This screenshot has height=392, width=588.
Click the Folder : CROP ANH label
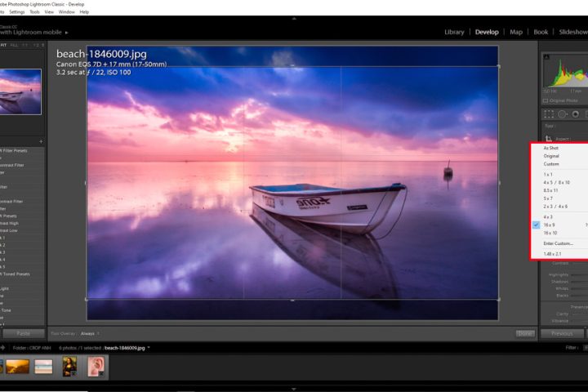(x=32, y=348)
